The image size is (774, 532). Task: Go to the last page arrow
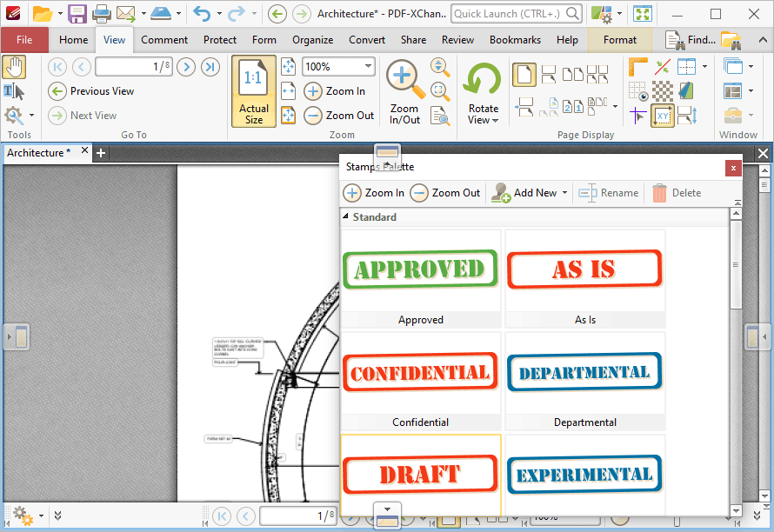pos(210,67)
